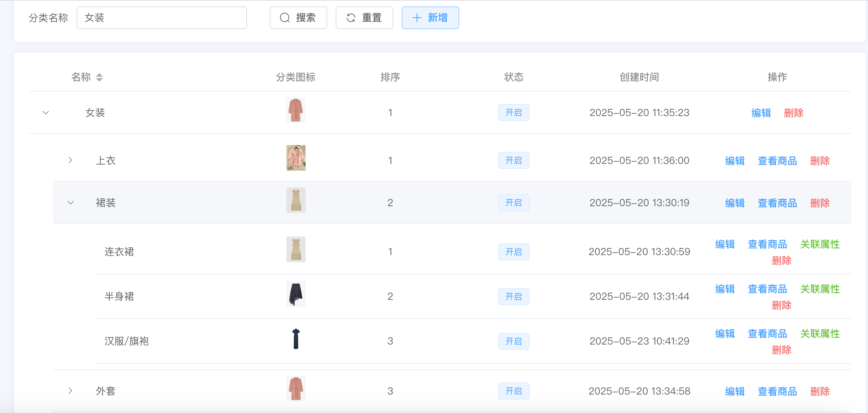The height and width of the screenshot is (413, 868).
Task: Expand the 外套 subcategory row
Action: [70, 391]
